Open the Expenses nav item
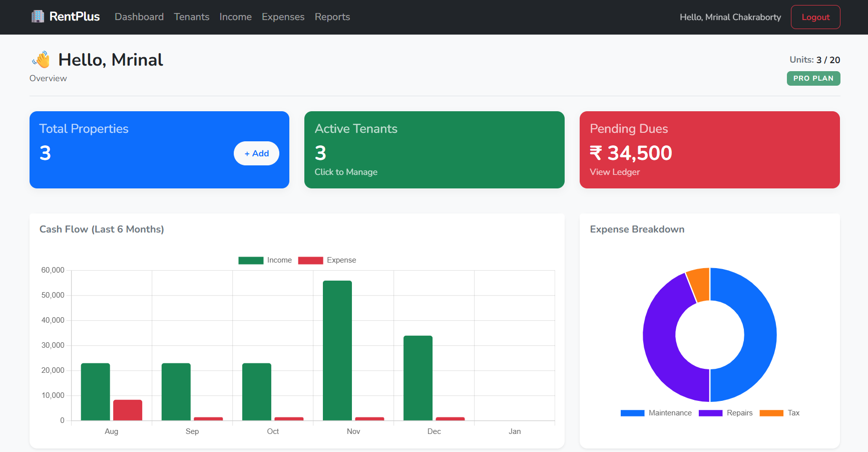This screenshot has height=452, width=868. [x=283, y=17]
